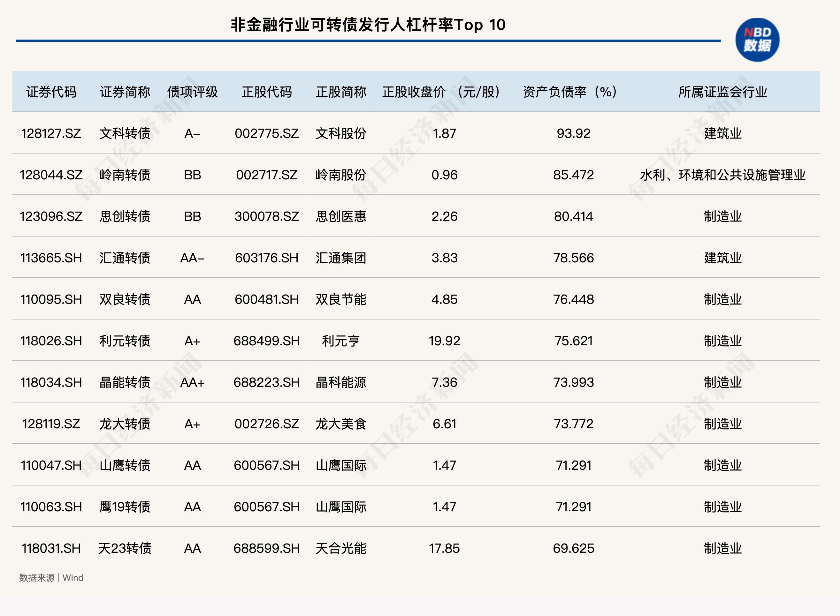Click 汇通集团 stock name
Viewport: 840px width, 616px height.
coord(341,258)
